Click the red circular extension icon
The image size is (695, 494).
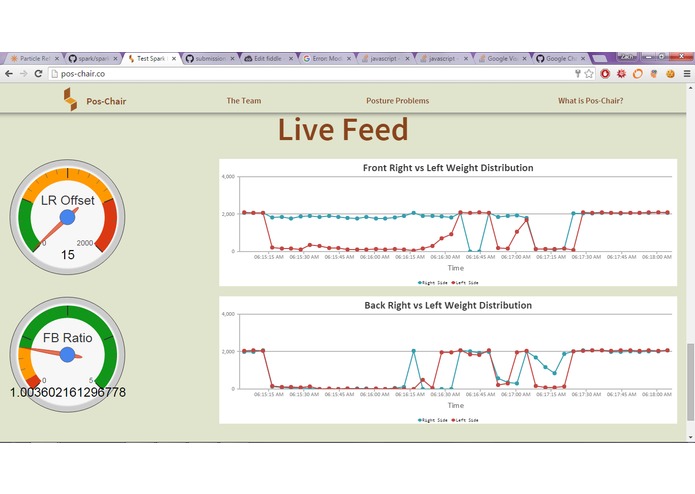605,74
